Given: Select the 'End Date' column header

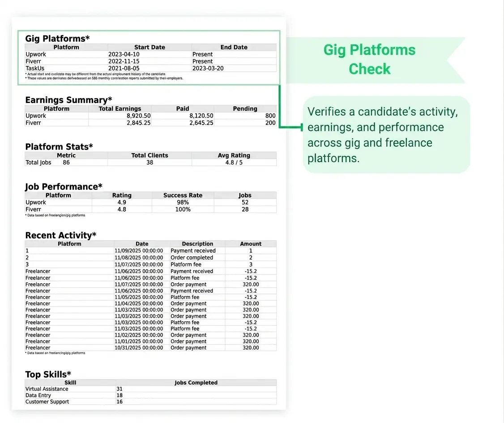Looking at the screenshot, I should pos(234,47).
